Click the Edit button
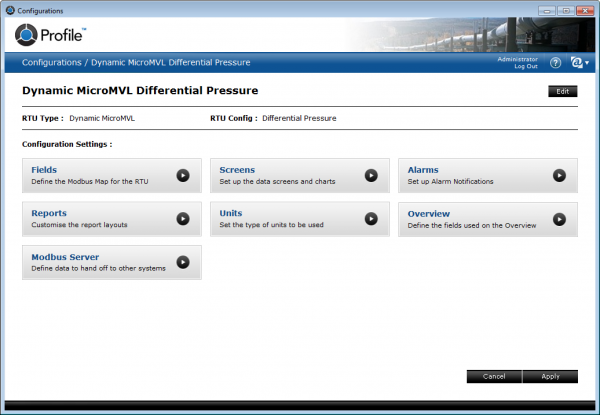The image size is (600, 415). click(562, 91)
